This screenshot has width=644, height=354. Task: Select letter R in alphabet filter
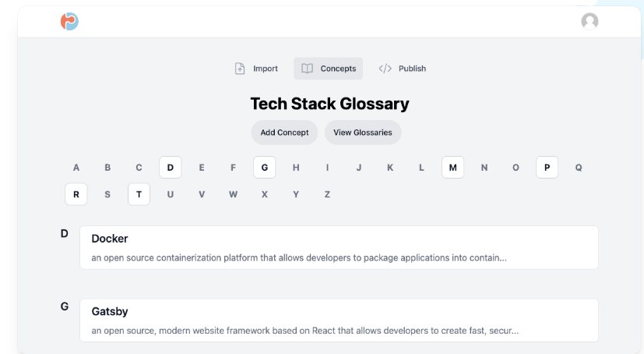[76, 194]
